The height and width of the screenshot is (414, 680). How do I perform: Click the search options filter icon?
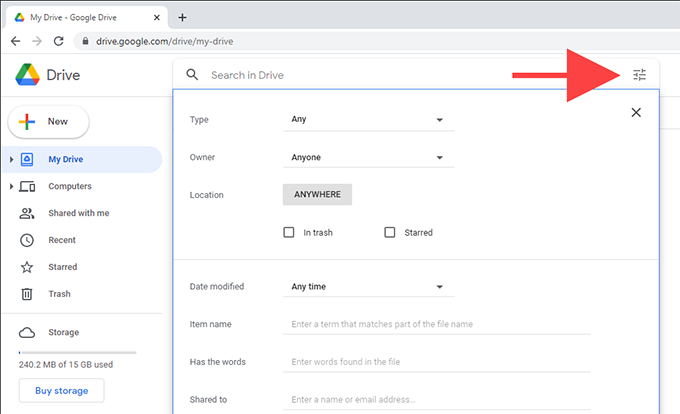coord(639,75)
